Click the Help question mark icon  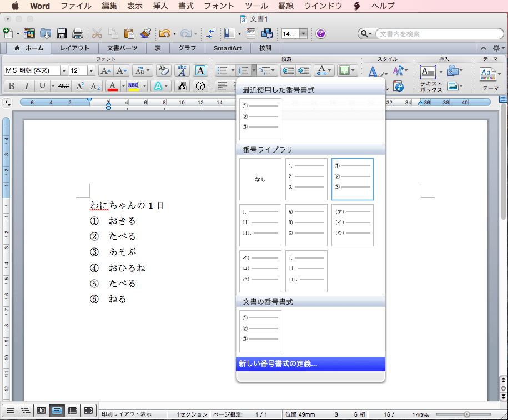pos(321,33)
